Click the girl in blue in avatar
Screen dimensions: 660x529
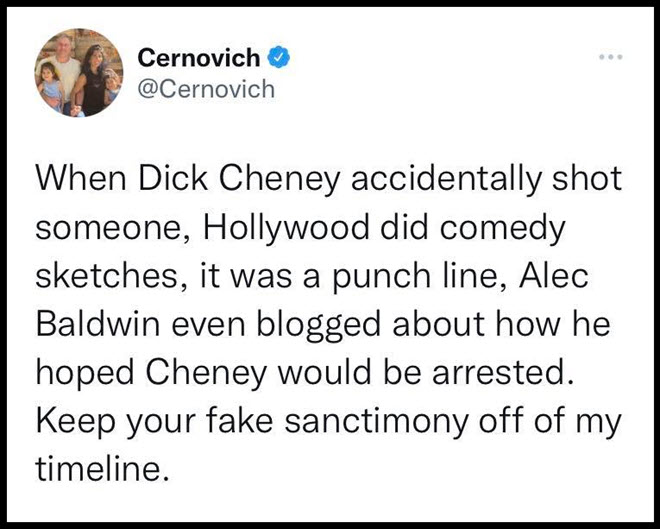coord(50,86)
